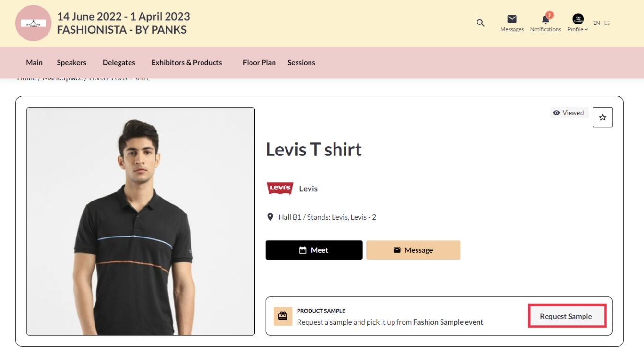The width and height of the screenshot is (644, 355).
Task: Open the Exhibitors & Products menu
Action: [187, 62]
